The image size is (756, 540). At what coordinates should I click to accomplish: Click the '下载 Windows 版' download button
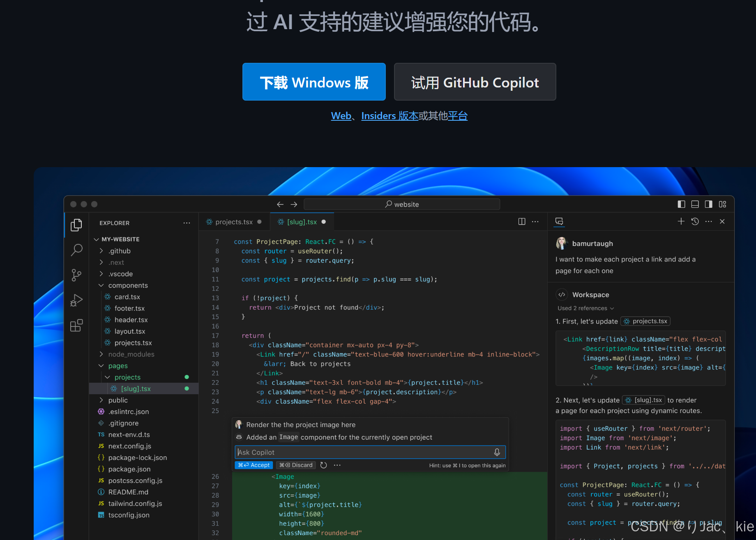point(313,82)
